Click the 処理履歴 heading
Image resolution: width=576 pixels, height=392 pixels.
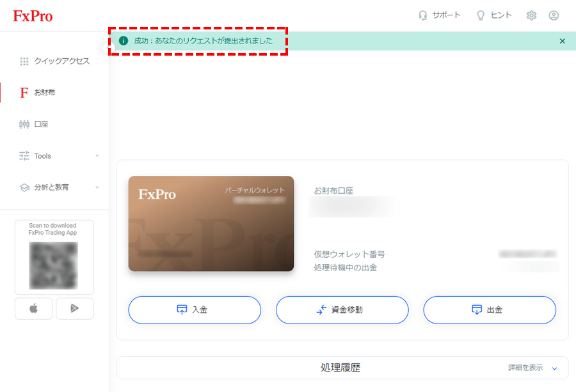340,368
